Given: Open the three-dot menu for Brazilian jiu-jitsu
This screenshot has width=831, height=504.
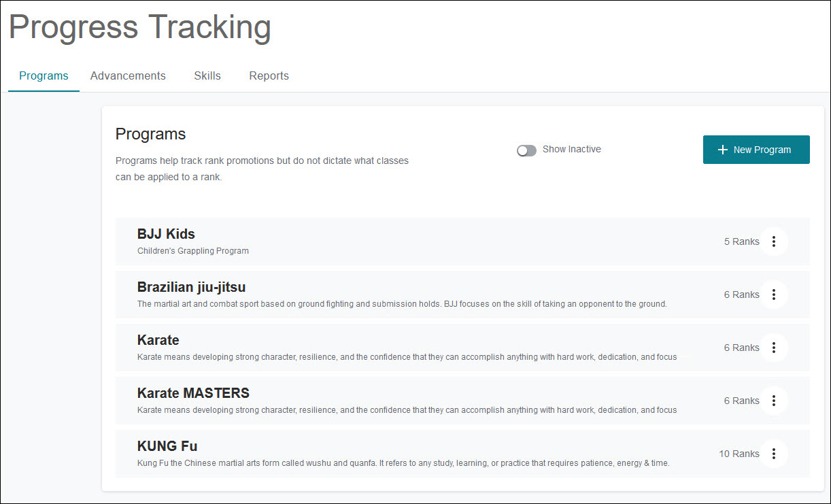Looking at the screenshot, I should tap(773, 295).
